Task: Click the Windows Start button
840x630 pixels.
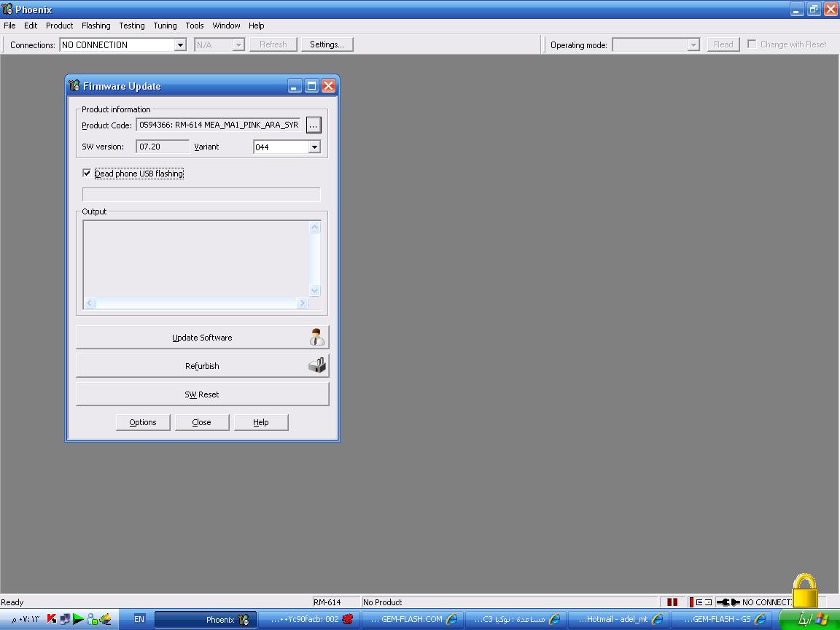Action: 809,619
